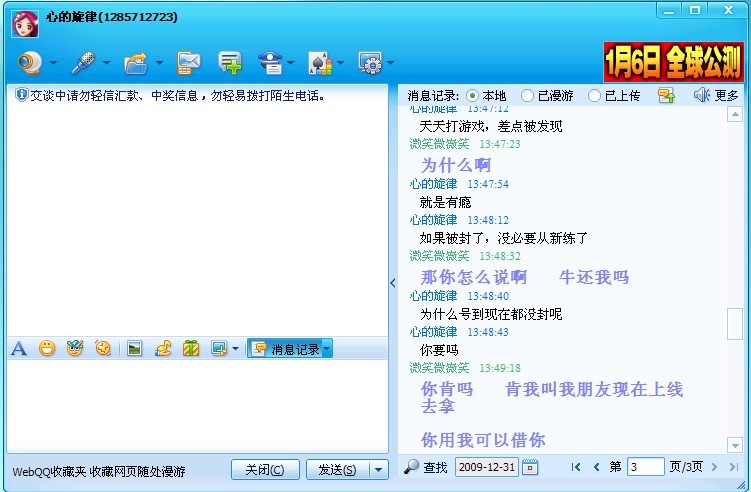The height and width of the screenshot is (492, 751).
Task: Click the gift box icon
Action: click(x=190, y=349)
